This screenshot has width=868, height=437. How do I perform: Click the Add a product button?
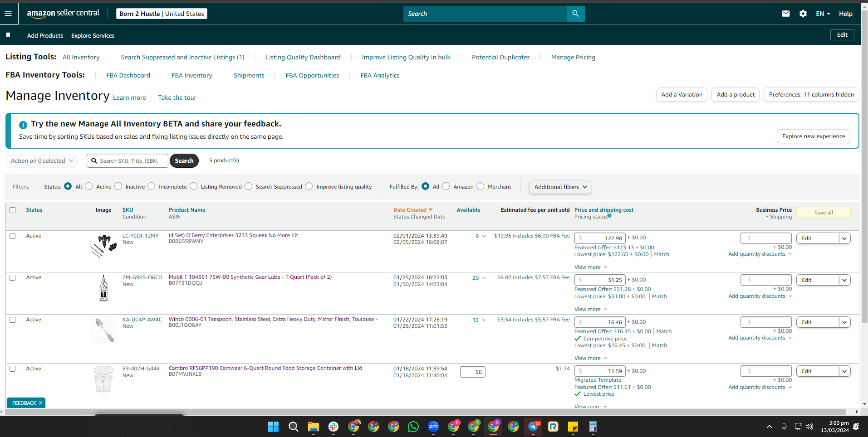736,94
